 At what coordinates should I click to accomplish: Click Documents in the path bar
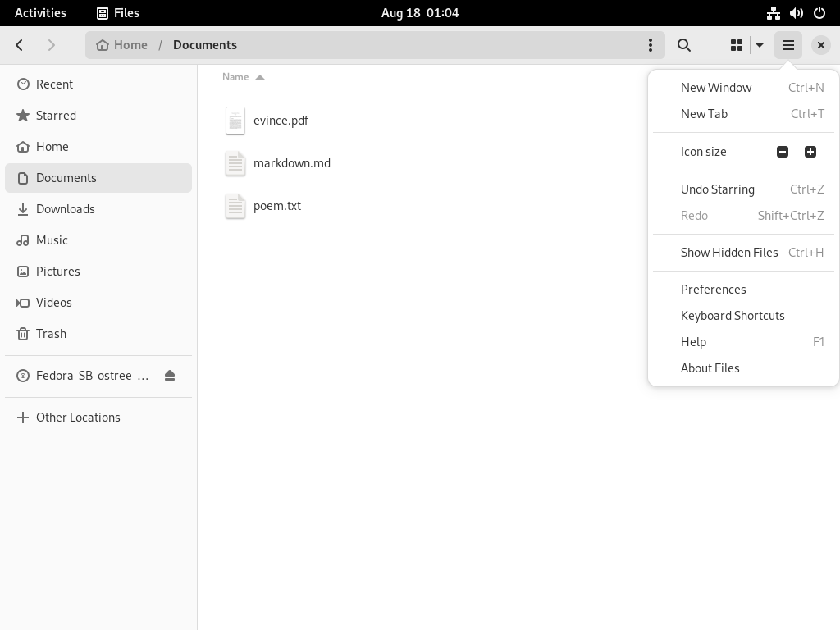(x=204, y=45)
